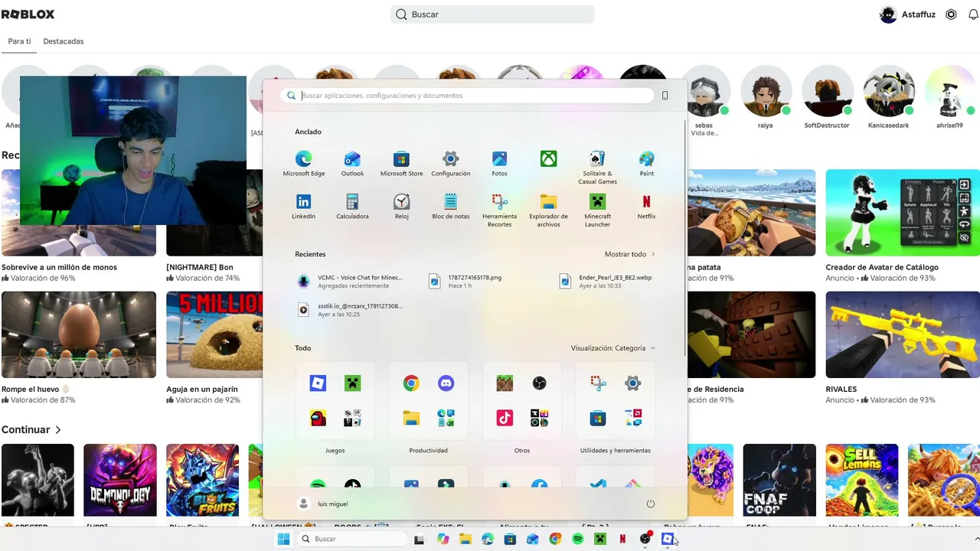
Task: Switch to the Roblox Destacadas tab
Action: [64, 41]
